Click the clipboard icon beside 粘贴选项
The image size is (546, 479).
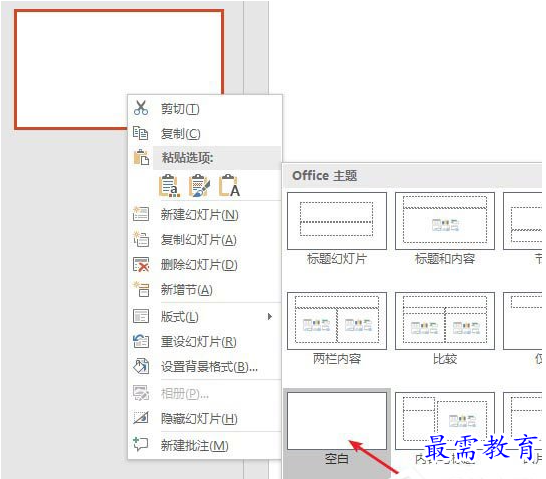pyautogui.click(x=141, y=157)
